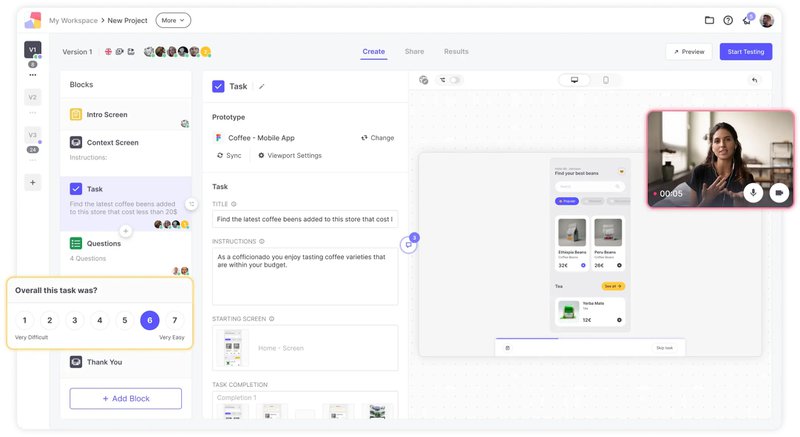
Task: Click the language flag icon beside Version 1
Action: point(108,52)
